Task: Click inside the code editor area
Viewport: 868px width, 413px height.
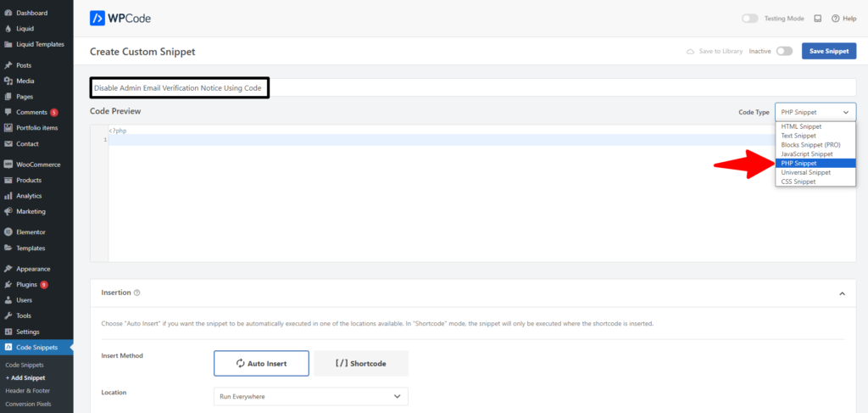Action: pos(481,199)
